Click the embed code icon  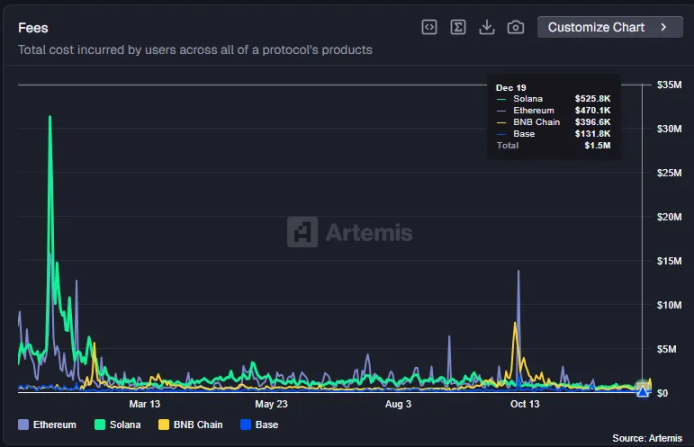point(429,27)
